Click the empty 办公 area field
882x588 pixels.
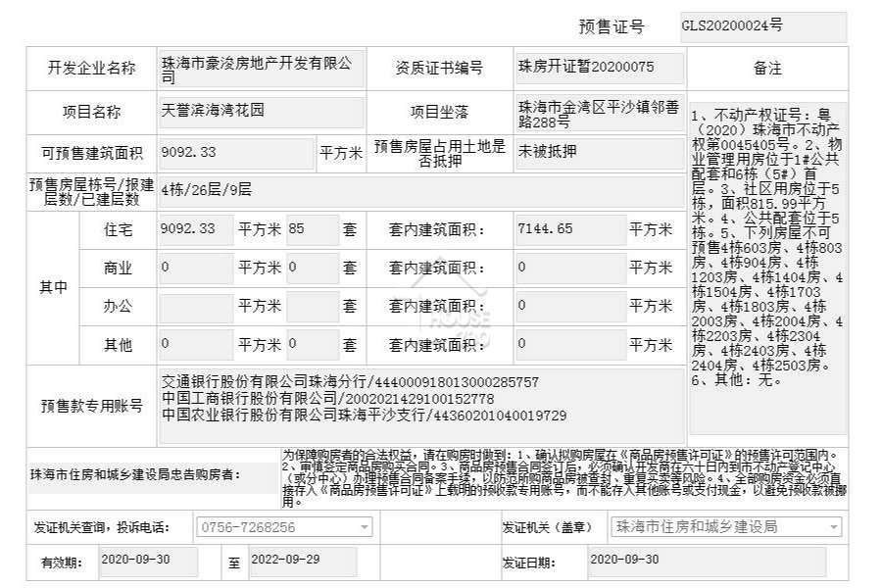[x=196, y=307]
